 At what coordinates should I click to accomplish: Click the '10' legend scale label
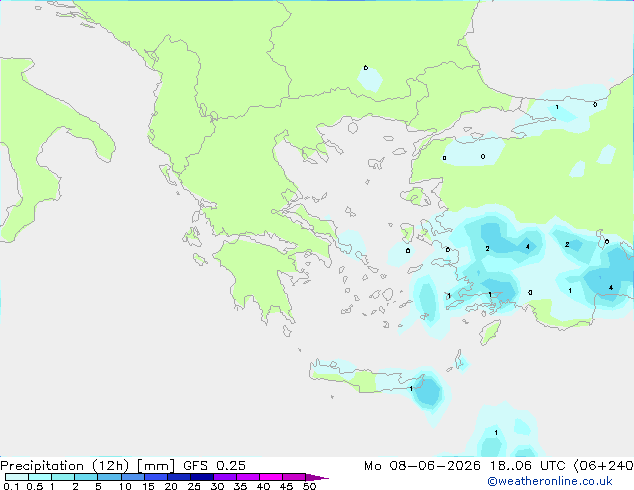coord(125,486)
